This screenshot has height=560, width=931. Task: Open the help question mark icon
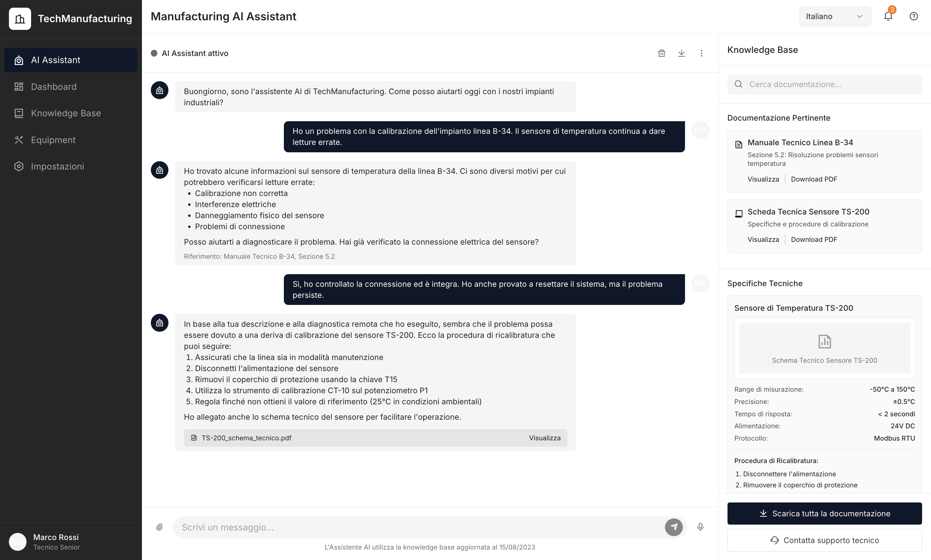[x=914, y=16]
